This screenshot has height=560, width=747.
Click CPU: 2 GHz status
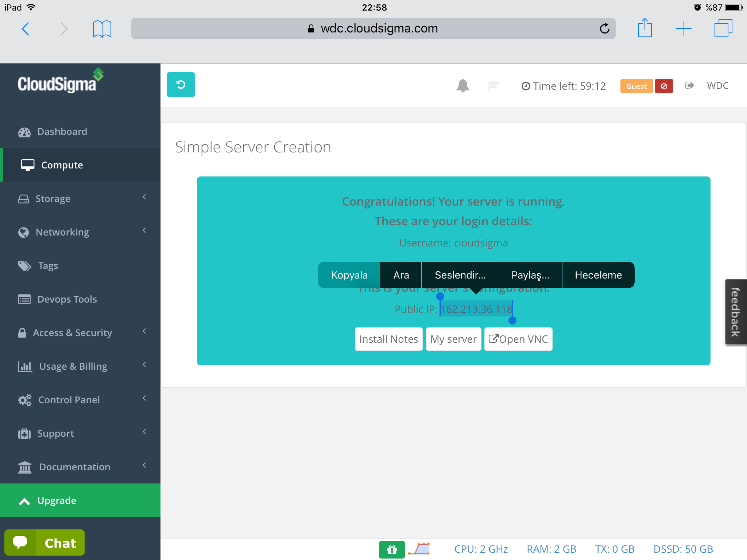481,549
